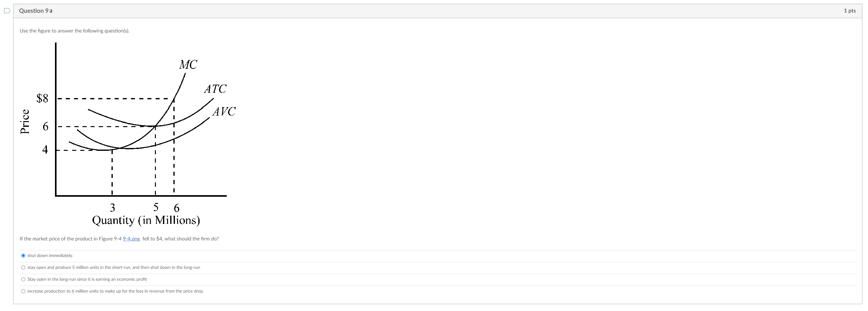This screenshot has height=311, width=868.
Task: Pick "increase production to 6 million units" option
Action: click(23, 291)
